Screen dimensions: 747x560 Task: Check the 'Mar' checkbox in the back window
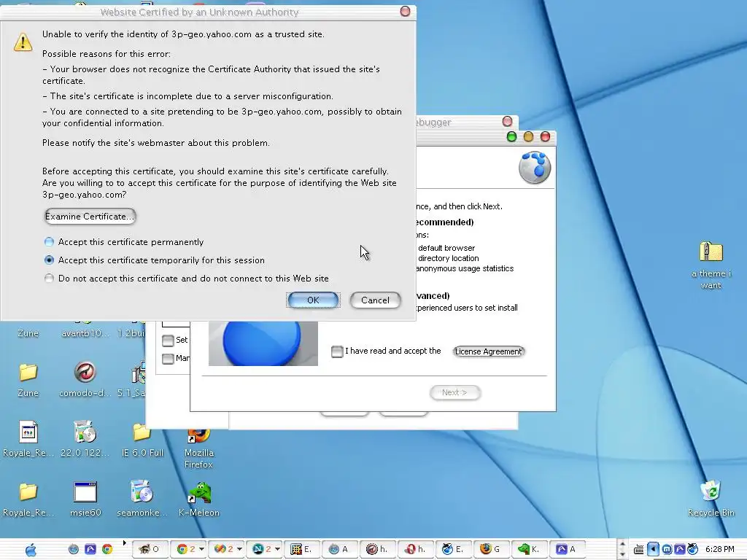point(168,358)
